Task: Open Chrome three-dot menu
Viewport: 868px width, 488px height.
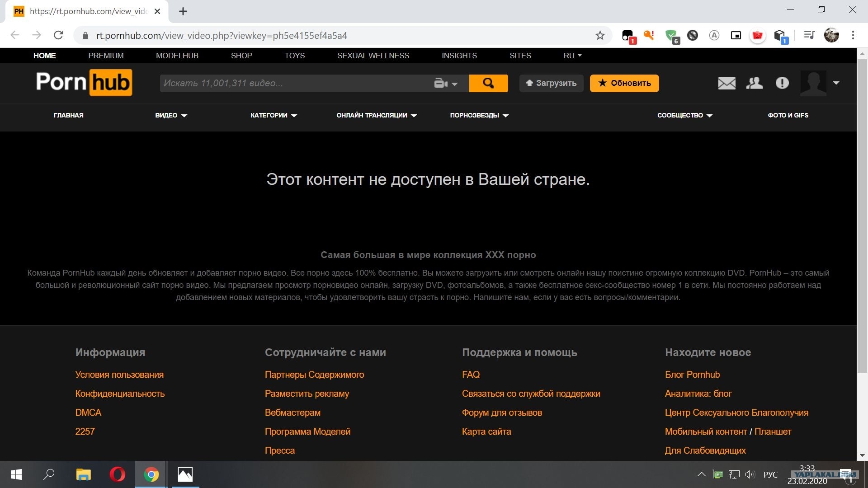Action: pos(853,35)
